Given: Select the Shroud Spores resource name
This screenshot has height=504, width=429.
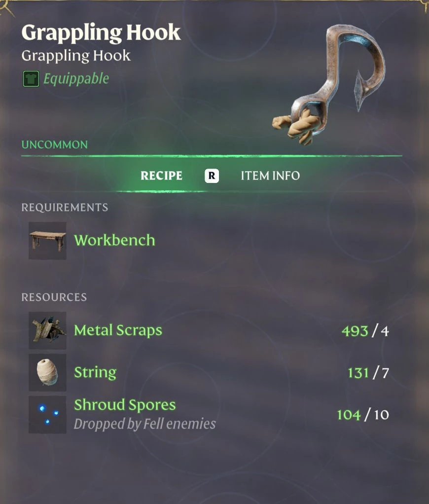Looking at the screenshot, I should [x=125, y=405].
